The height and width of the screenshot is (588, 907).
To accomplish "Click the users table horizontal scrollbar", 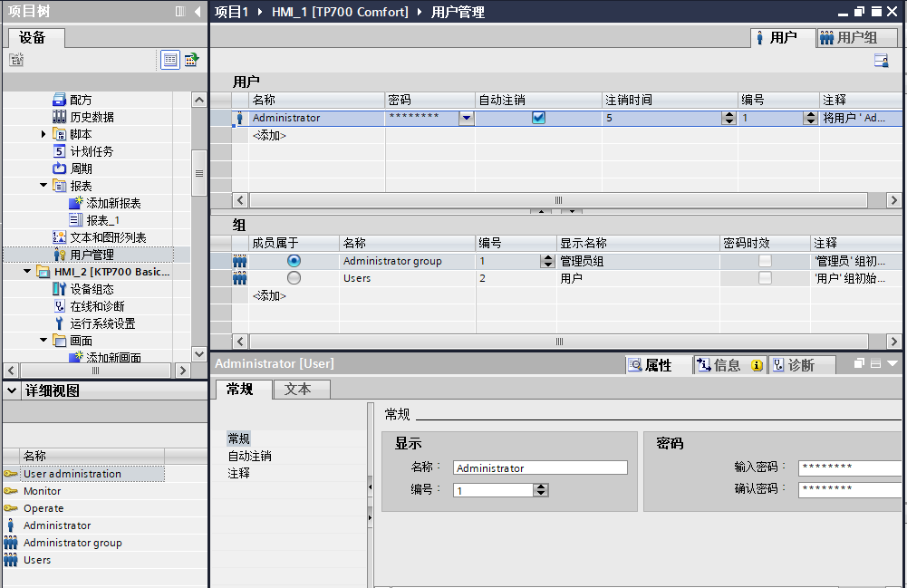I will 558,200.
